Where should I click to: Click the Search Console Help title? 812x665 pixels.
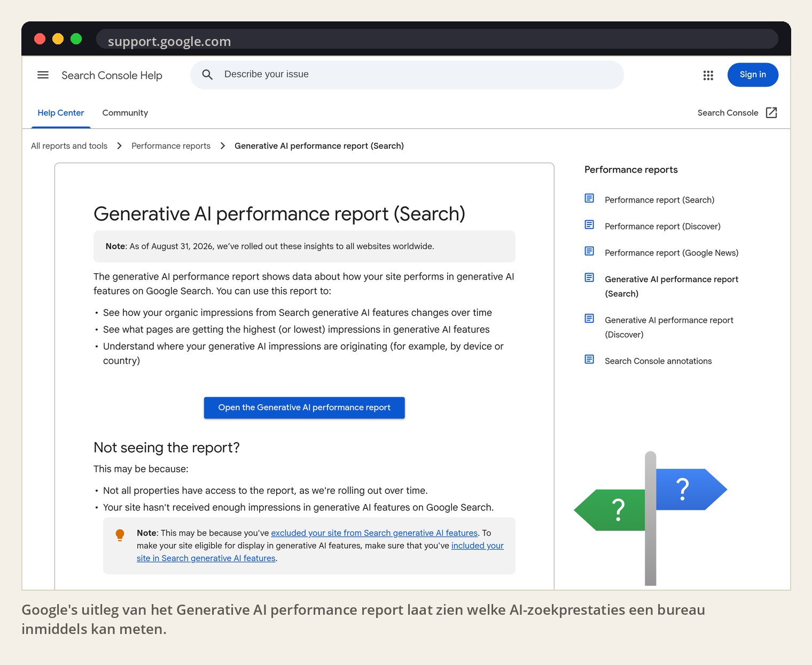click(112, 75)
